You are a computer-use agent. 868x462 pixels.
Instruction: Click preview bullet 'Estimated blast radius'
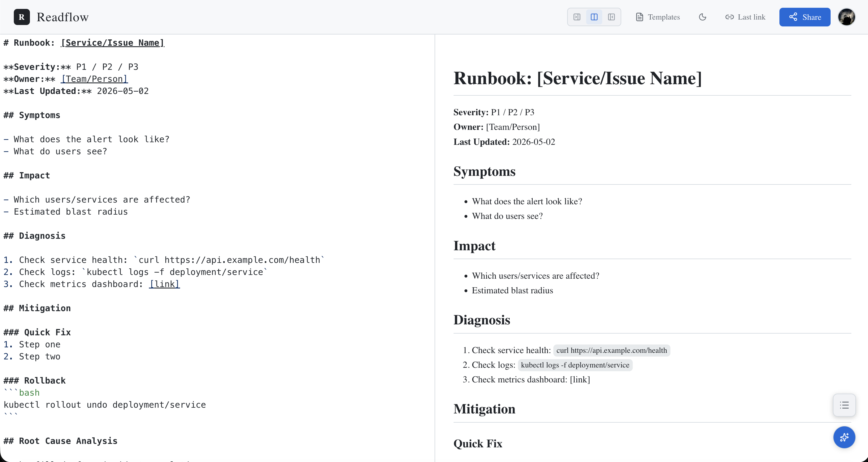(512, 290)
